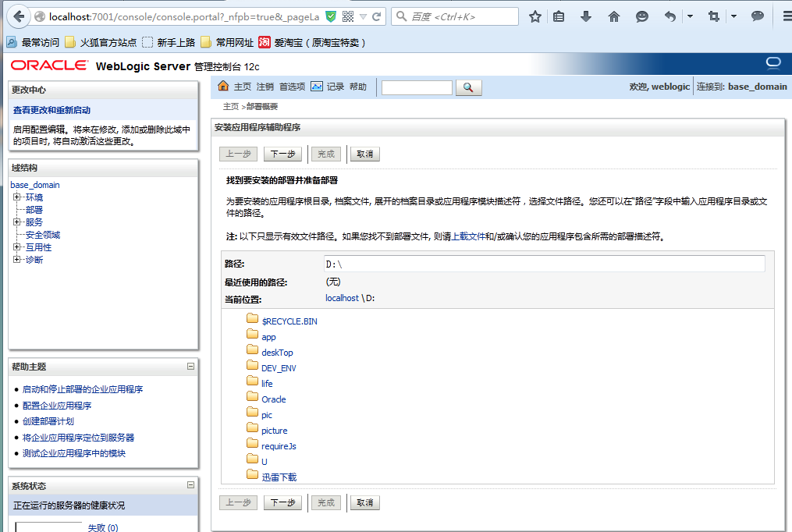Click the 注销 logout menu item
This screenshot has width=792, height=532.
(x=265, y=87)
